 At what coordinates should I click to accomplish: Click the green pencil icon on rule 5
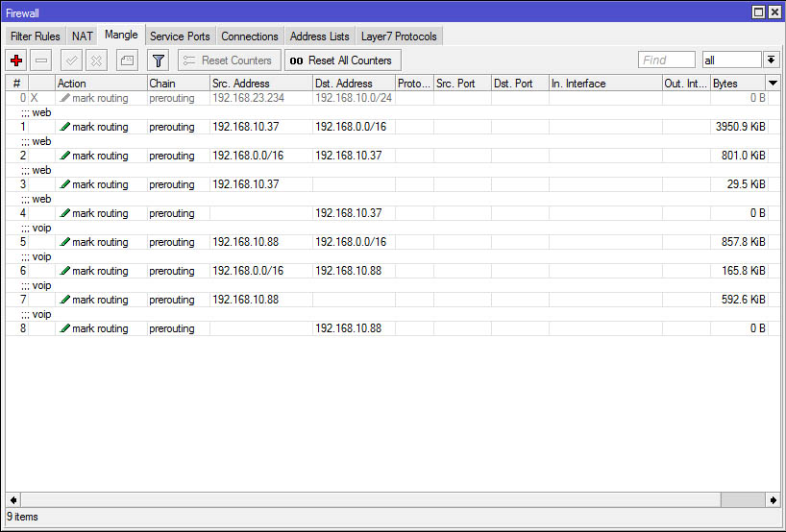pos(64,242)
